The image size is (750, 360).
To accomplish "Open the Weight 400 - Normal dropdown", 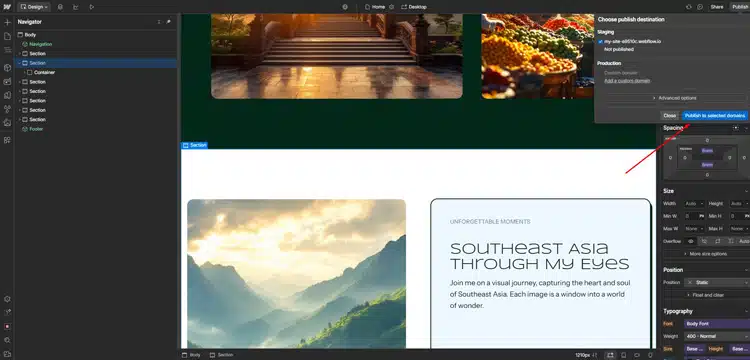I will click(x=717, y=336).
